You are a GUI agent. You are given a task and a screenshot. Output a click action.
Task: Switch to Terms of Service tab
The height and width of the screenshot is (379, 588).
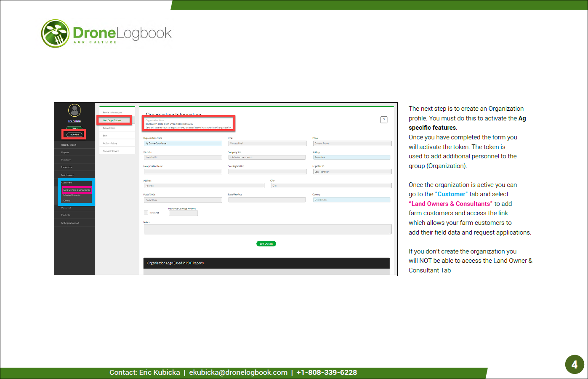pos(117,151)
